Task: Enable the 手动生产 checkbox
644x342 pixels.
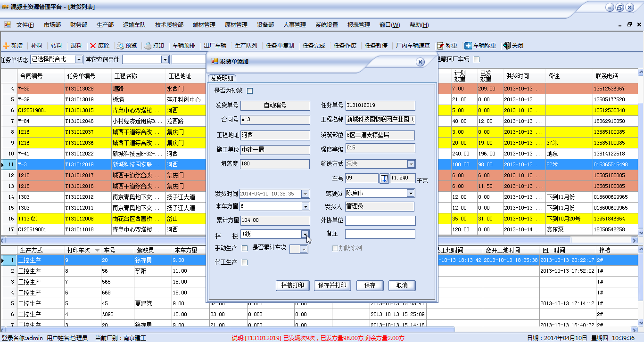Action: [244, 248]
